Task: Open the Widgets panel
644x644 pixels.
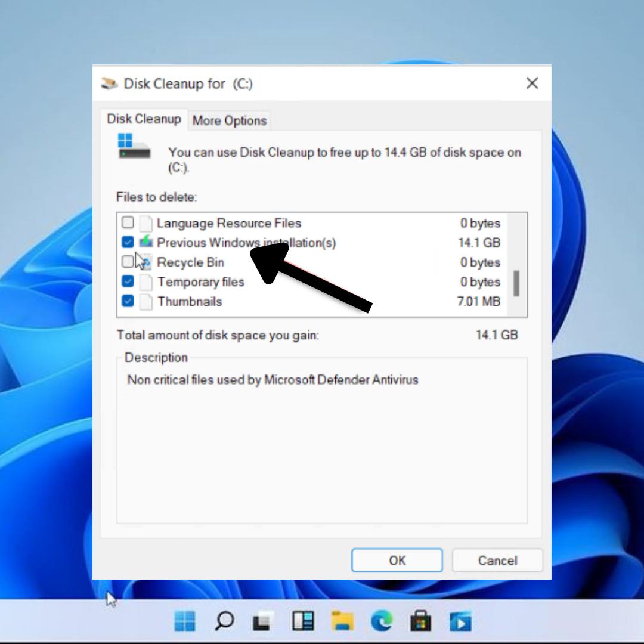Action: coord(303,621)
